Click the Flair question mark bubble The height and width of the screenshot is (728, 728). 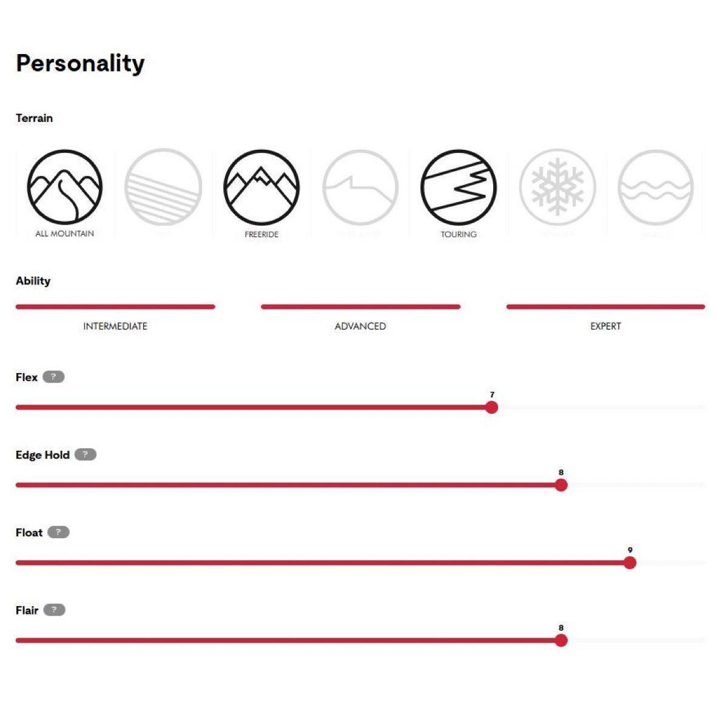[55, 610]
